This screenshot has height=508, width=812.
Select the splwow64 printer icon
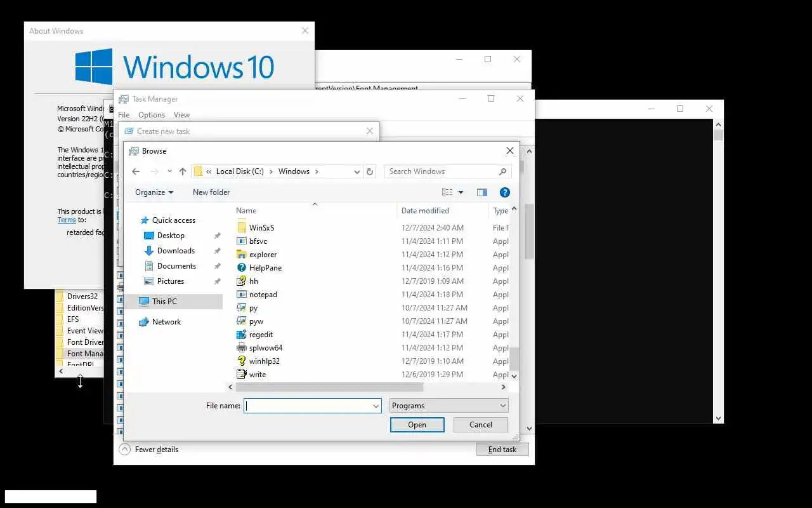pyautogui.click(x=241, y=348)
